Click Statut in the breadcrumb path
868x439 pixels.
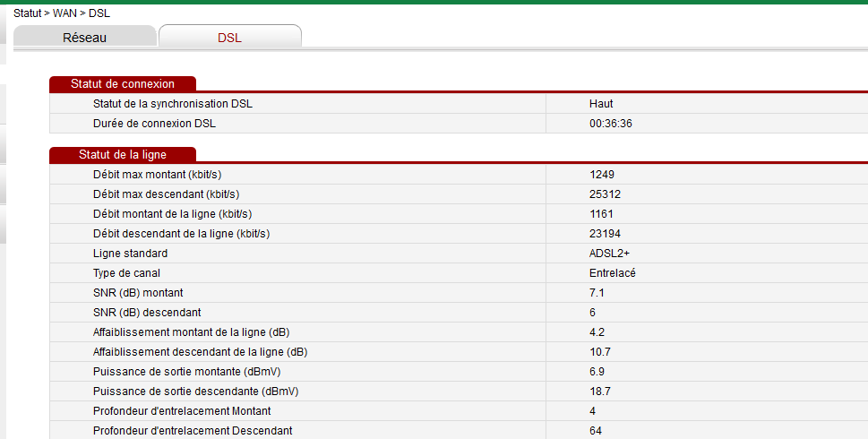(x=28, y=13)
